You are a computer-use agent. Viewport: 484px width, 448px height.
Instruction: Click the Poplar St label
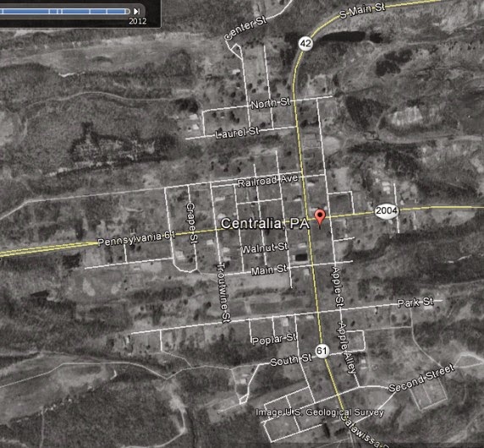[274, 339]
